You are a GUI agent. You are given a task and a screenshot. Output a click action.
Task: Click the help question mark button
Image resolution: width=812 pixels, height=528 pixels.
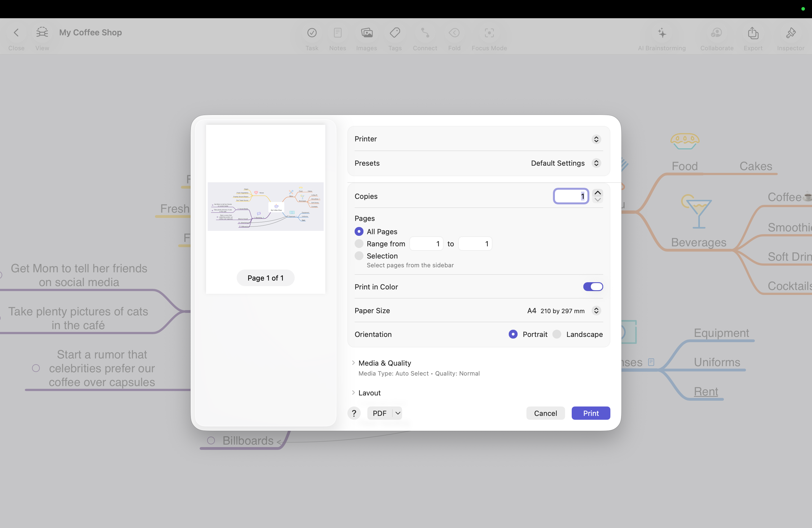pos(354,413)
